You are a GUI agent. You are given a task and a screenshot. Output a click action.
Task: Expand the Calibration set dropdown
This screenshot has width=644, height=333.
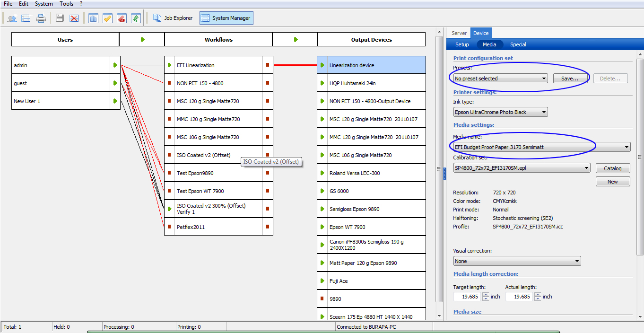[586, 167]
